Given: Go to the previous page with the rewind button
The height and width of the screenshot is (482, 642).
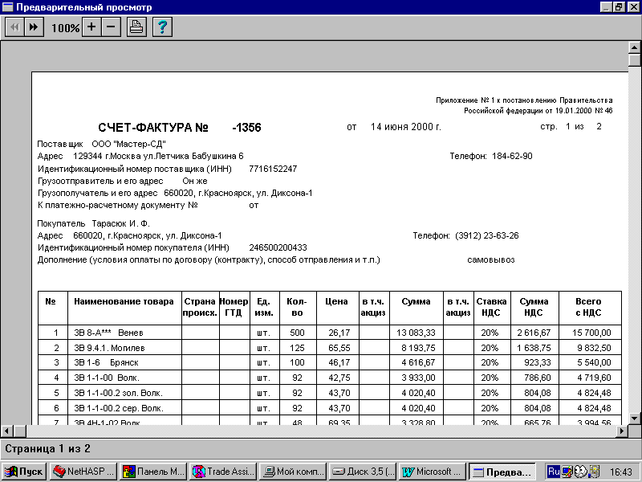Looking at the screenshot, I should (15, 27).
